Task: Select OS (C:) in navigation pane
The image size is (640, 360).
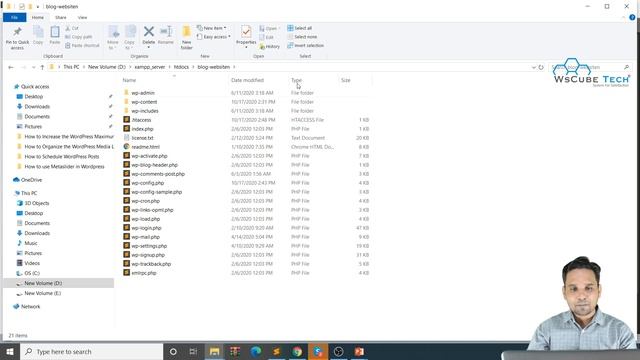Action: click(32, 273)
